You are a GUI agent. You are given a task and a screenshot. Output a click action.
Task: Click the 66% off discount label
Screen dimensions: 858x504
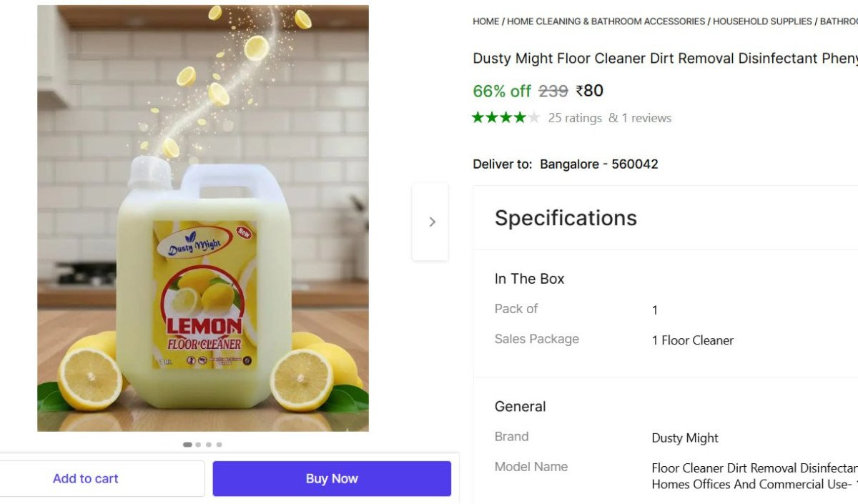[501, 91]
